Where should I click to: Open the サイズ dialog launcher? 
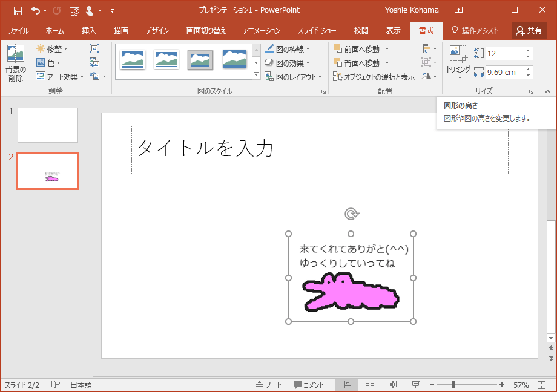pyautogui.click(x=531, y=91)
